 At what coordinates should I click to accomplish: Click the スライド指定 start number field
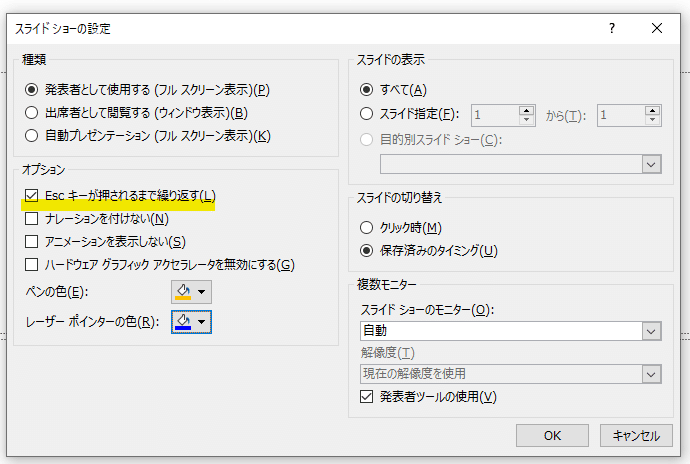pyautogui.click(x=495, y=115)
